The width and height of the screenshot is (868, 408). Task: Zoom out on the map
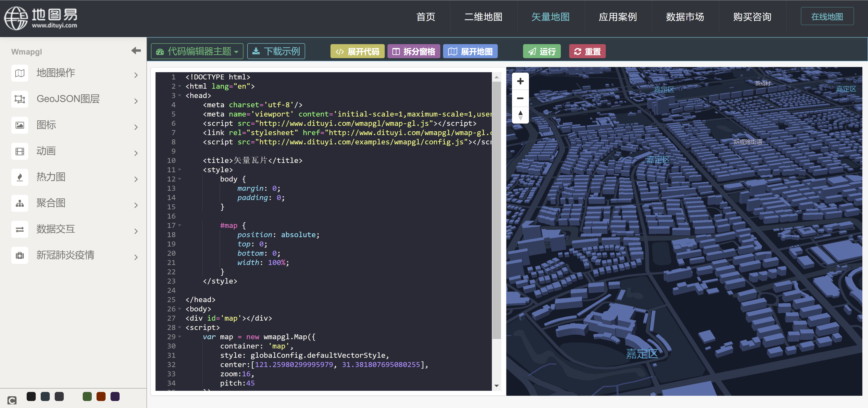pos(520,98)
